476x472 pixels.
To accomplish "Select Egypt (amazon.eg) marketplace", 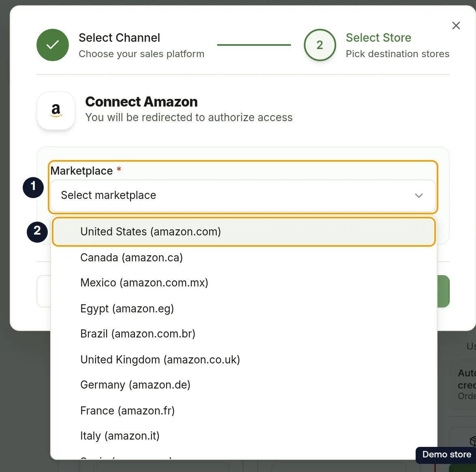I will pos(244,308).
